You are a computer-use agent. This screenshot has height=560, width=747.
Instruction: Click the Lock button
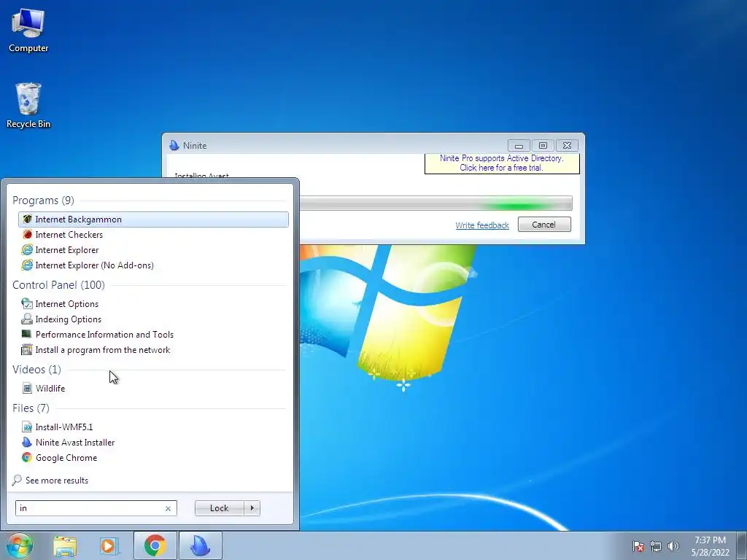pyautogui.click(x=219, y=508)
